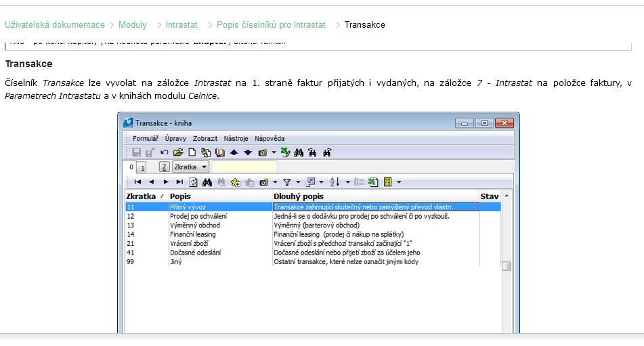Image resolution: width=644 pixels, height=346 pixels.
Task: Click the Copy record icon
Action: click(x=206, y=152)
